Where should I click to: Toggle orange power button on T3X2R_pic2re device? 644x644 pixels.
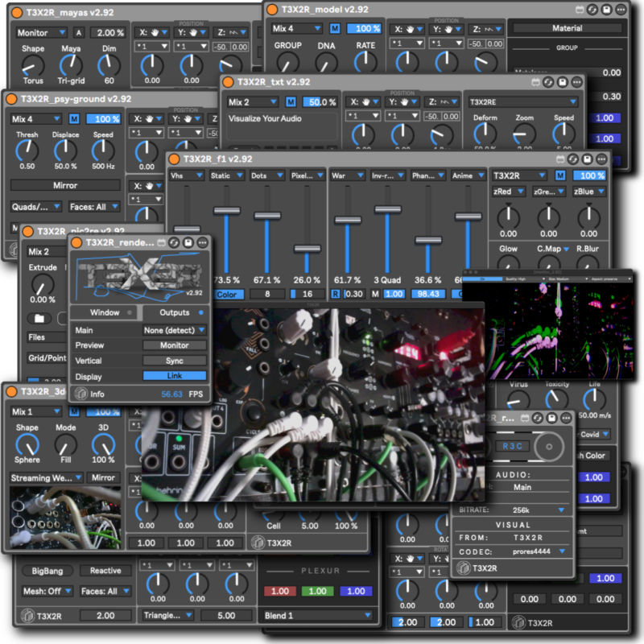[28, 232]
